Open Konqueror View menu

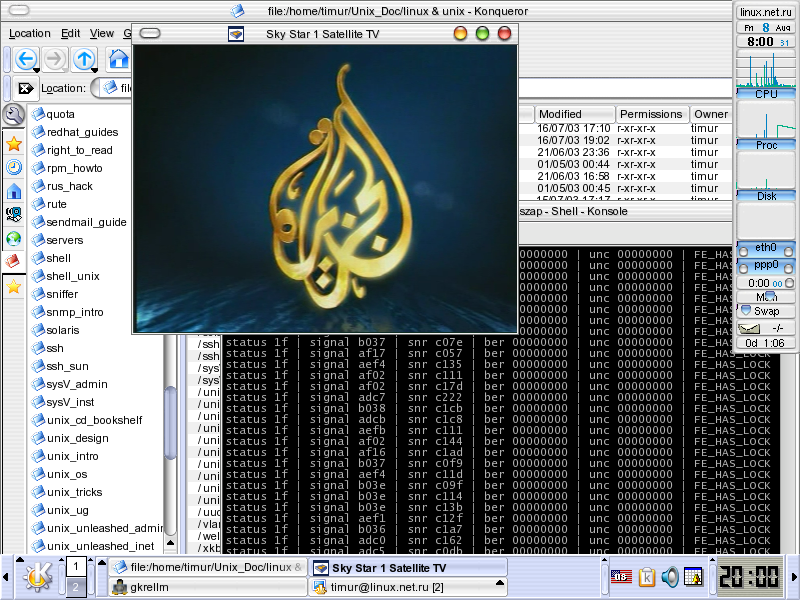click(x=102, y=34)
